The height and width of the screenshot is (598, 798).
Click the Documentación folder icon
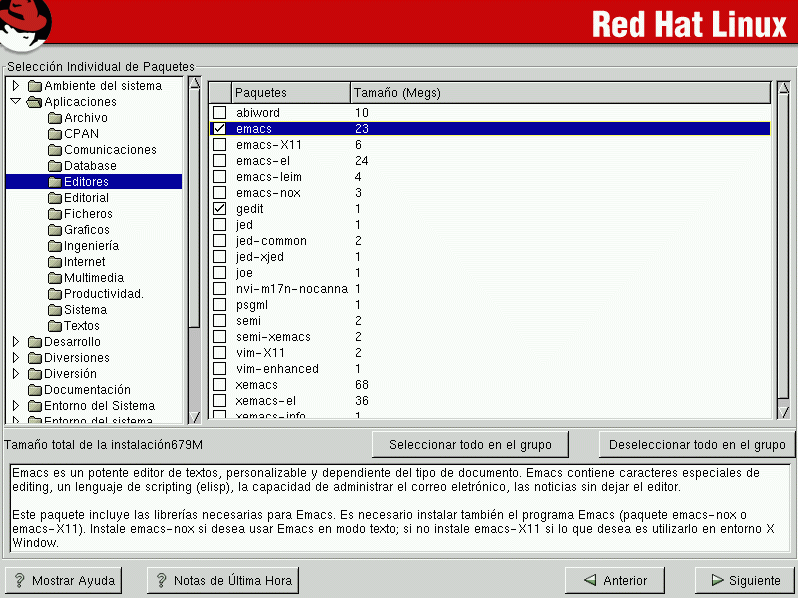click(35, 390)
